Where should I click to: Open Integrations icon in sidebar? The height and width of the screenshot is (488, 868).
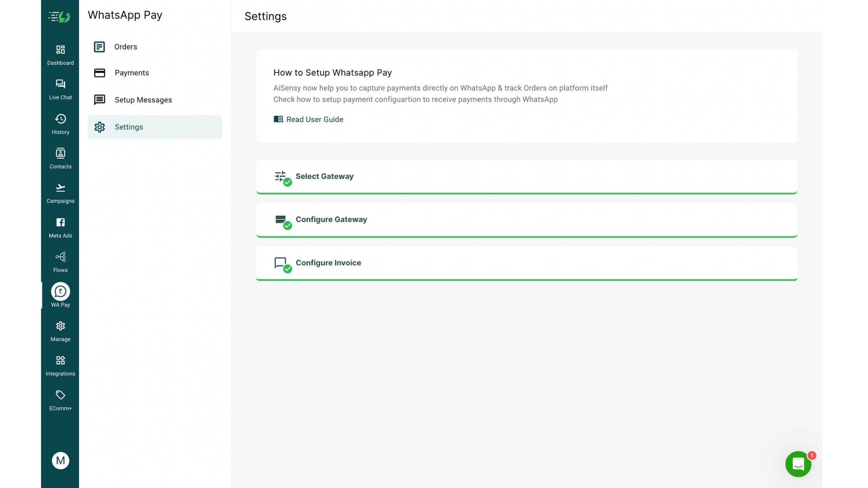60,360
